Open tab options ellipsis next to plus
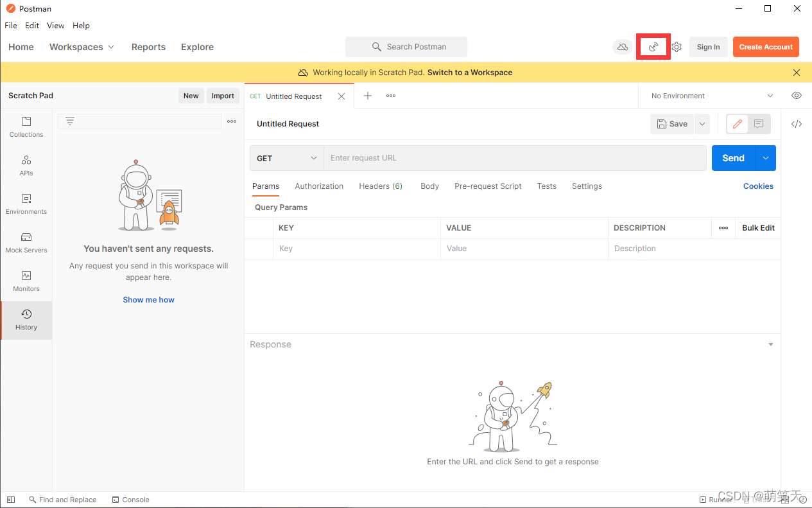The image size is (812, 508). (391, 96)
